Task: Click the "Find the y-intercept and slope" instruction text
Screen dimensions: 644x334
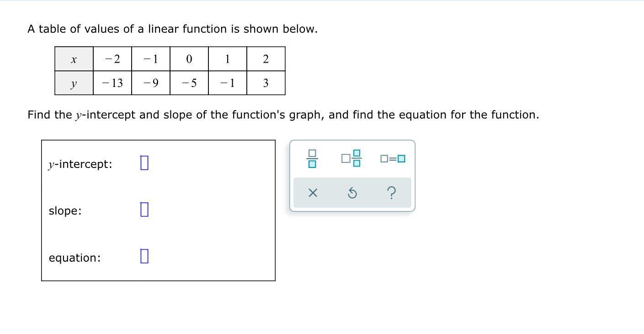Action: pyautogui.click(x=283, y=114)
